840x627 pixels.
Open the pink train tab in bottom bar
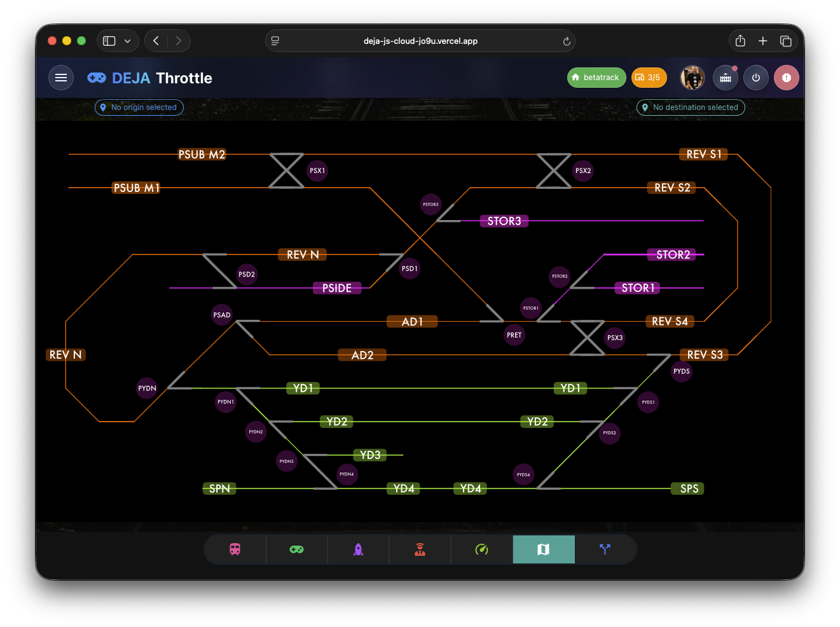[235, 549]
